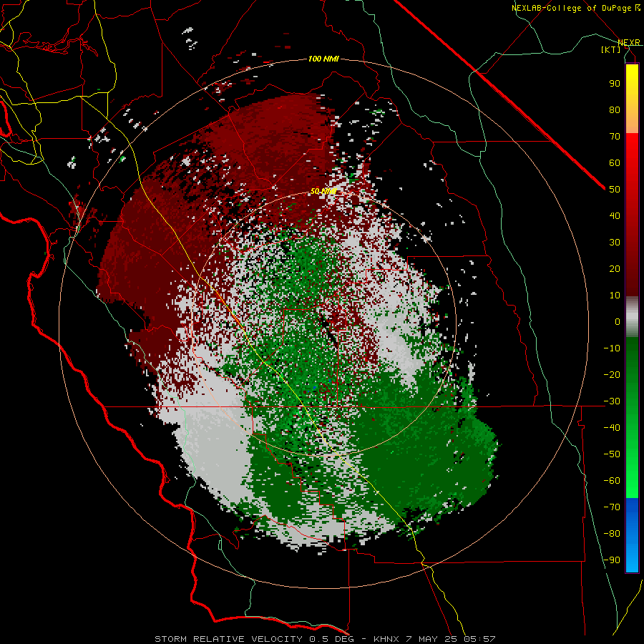
Task: Click the -40 value on velocity scale
Action: [x=612, y=428]
